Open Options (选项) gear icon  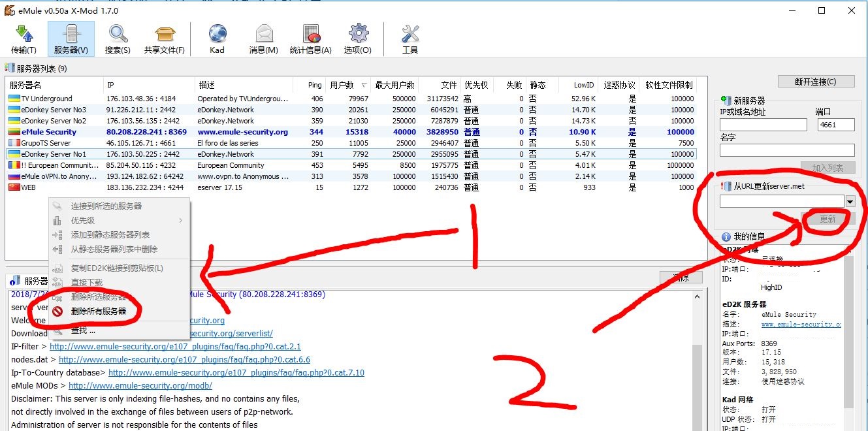click(x=358, y=39)
